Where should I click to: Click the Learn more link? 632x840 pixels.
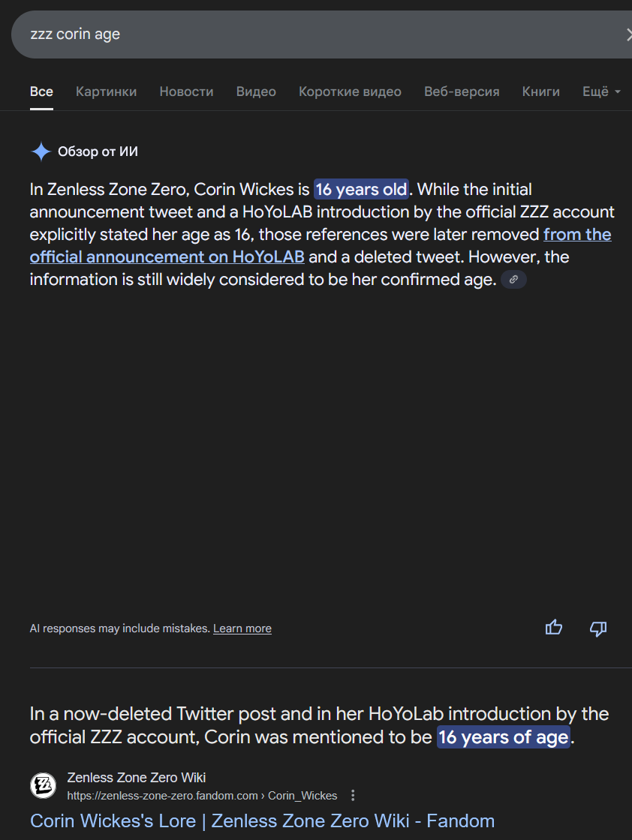[242, 628]
